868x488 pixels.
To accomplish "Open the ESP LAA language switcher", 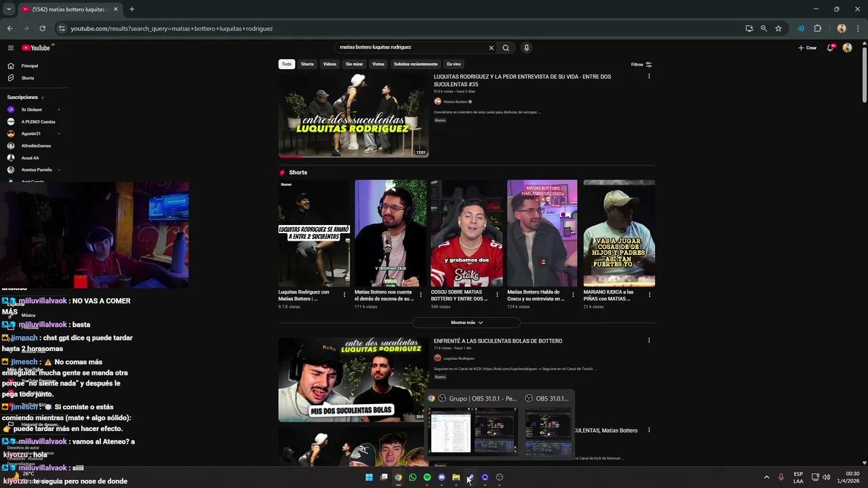I will pos(798,477).
